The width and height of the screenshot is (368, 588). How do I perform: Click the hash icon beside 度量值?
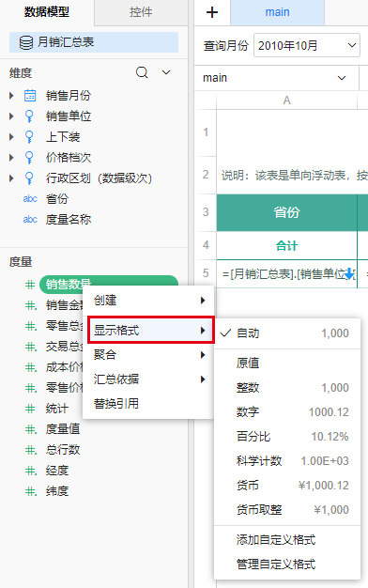31,429
